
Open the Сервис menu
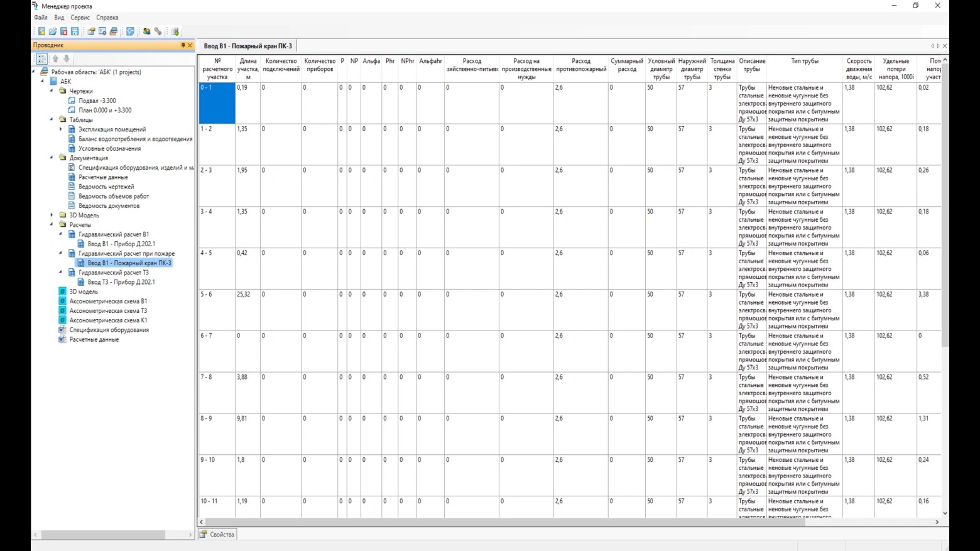click(x=80, y=18)
